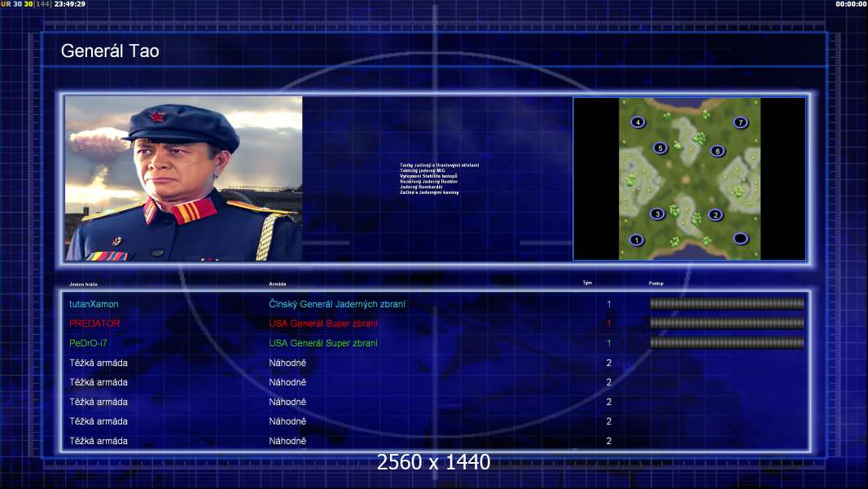This screenshot has height=489, width=868.
Task: Click team number in PREDATOR's row
Action: [608, 324]
